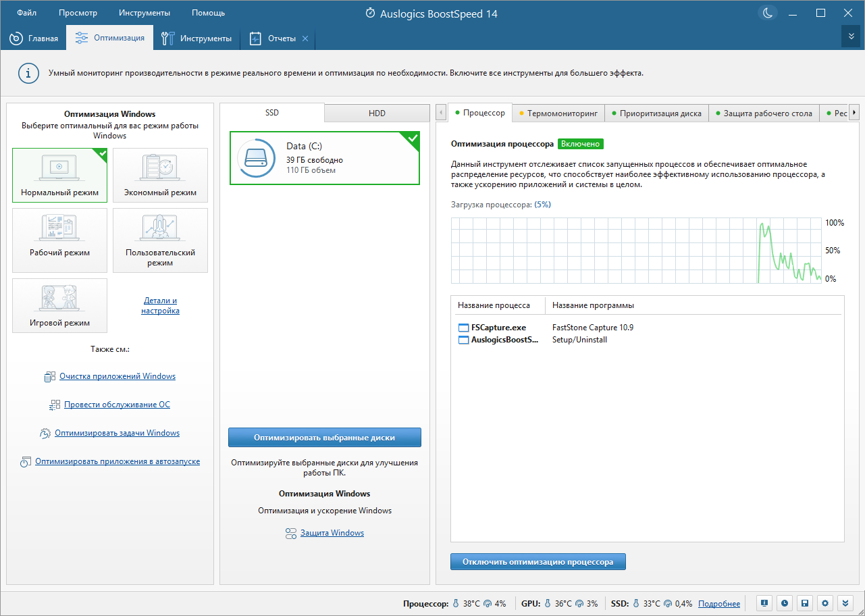Switch to the HDD disk tab
The height and width of the screenshot is (616, 865).
tap(377, 113)
